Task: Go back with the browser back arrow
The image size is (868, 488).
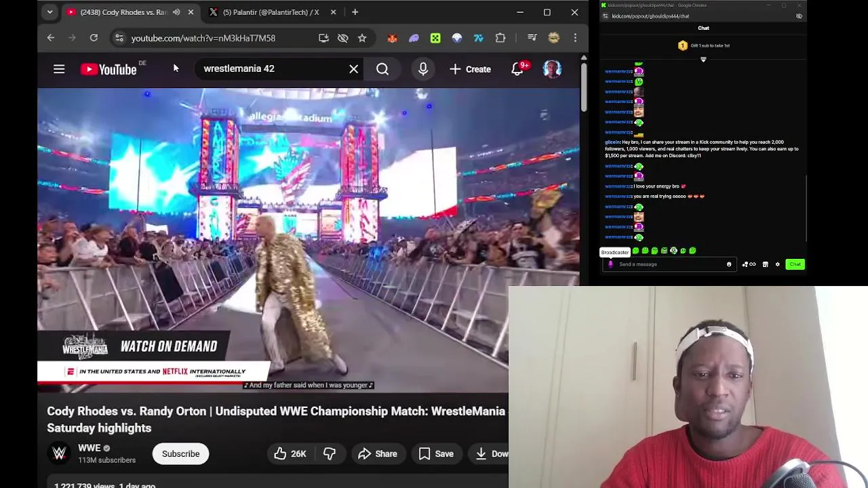Action: [x=51, y=38]
